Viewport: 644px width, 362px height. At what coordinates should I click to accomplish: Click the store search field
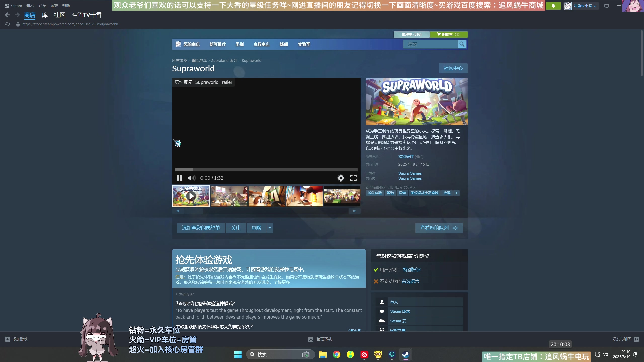click(430, 44)
